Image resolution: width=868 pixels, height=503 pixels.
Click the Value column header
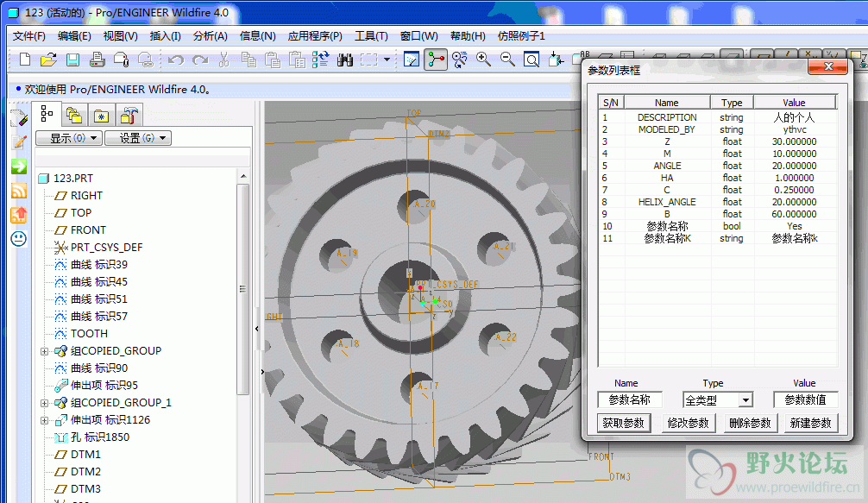[x=795, y=103]
